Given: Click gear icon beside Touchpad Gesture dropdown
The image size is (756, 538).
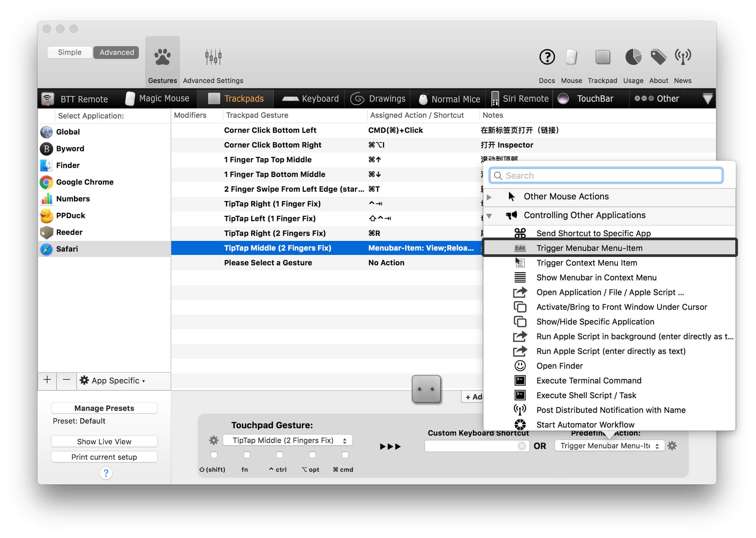Looking at the screenshot, I should coord(213,440).
